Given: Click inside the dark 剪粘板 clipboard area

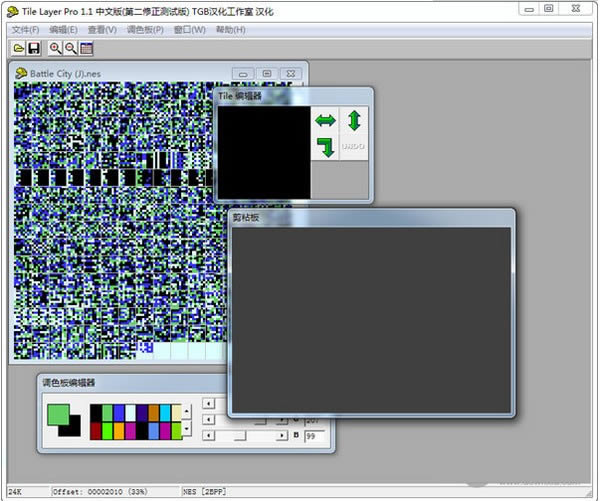Looking at the screenshot, I should click(x=371, y=320).
